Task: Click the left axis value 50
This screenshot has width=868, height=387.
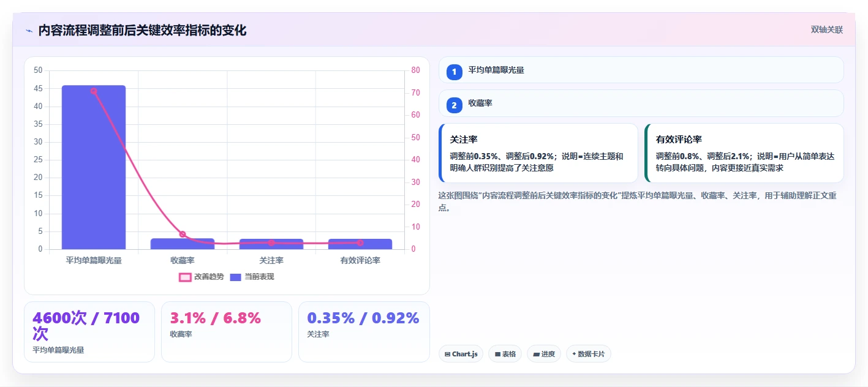Action: coord(38,70)
